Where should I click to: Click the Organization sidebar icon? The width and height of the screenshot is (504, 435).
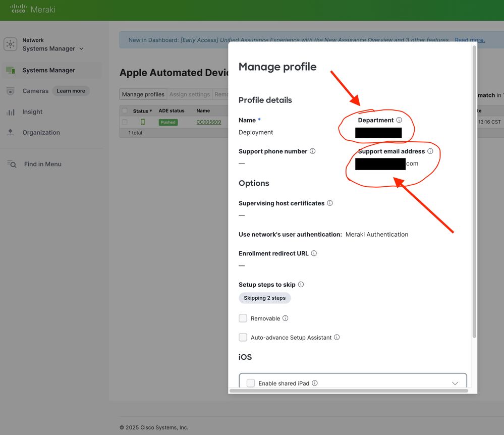tap(10, 133)
